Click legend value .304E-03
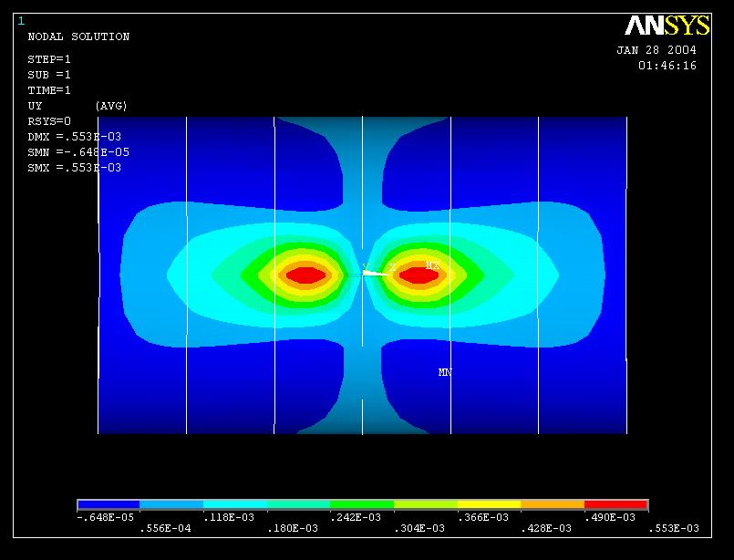Screen dimensions: 734x560 419,529
